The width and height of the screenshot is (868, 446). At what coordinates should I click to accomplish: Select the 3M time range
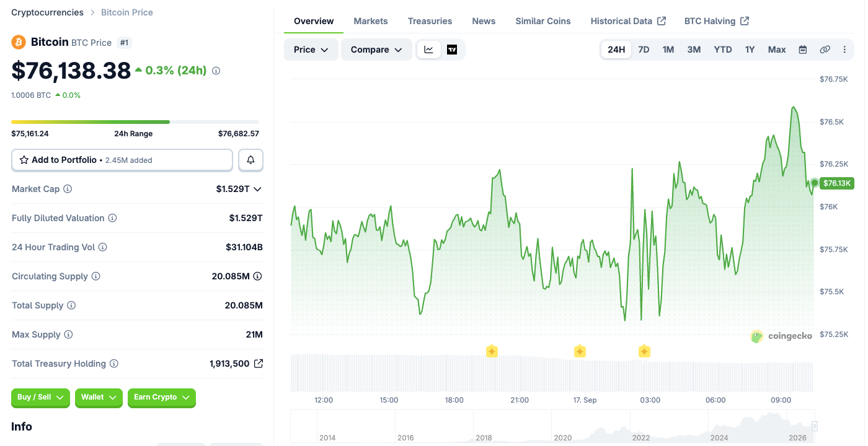pos(694,50)
